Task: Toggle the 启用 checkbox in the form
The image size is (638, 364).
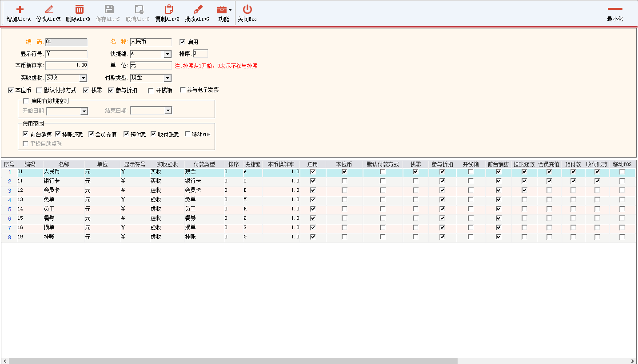Action: coord(182,42)
